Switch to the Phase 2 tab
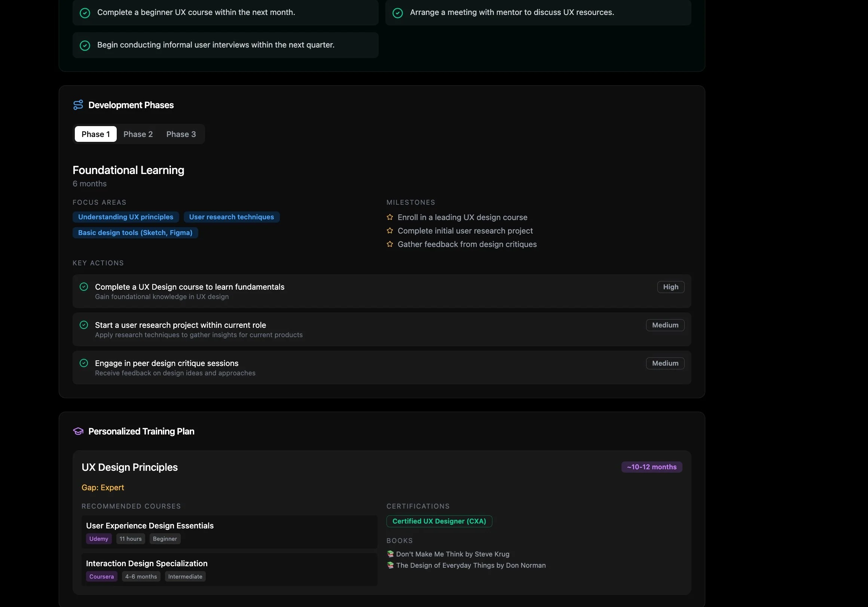Image resolution: width=868 pixels, height=607 pixels. 138,134
